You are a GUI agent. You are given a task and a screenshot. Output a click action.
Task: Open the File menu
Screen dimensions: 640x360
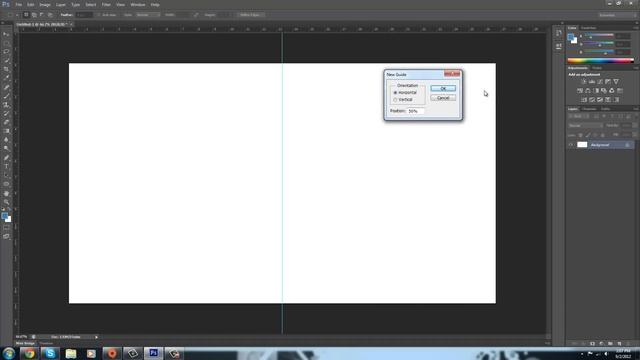pos(19,4)
